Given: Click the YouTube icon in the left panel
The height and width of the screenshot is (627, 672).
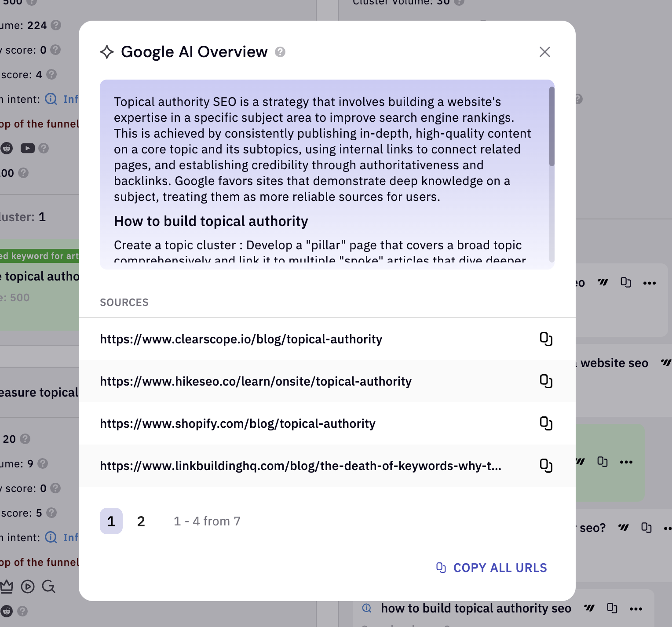Looking at the screenshot, I should pos(27,148).
